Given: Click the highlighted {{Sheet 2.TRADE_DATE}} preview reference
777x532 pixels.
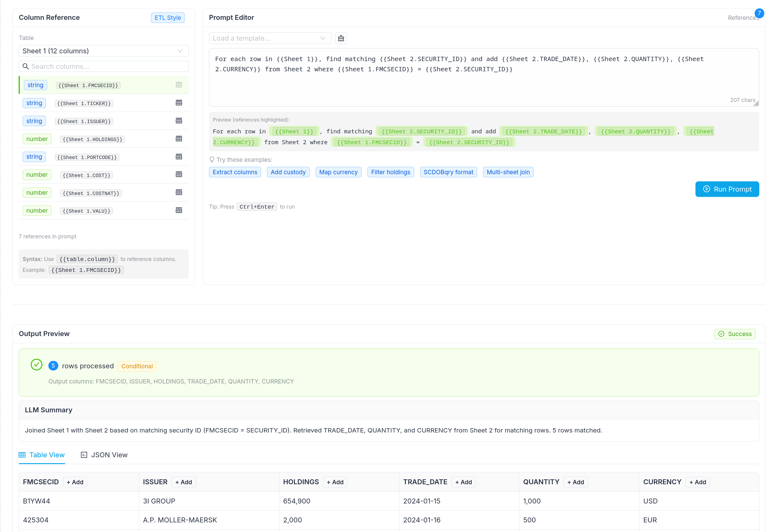Looking at the screenshot, I should 543,131.
